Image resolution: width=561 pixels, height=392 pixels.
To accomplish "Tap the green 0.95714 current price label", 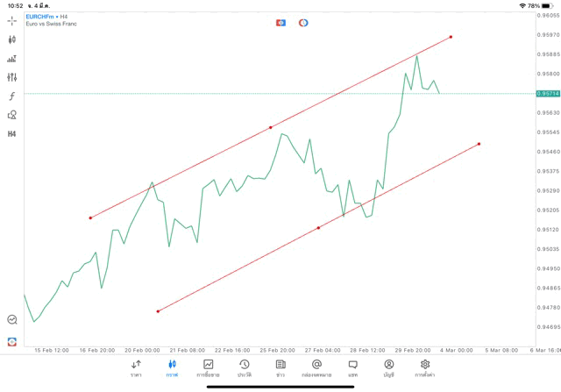I will pos(547,93).
